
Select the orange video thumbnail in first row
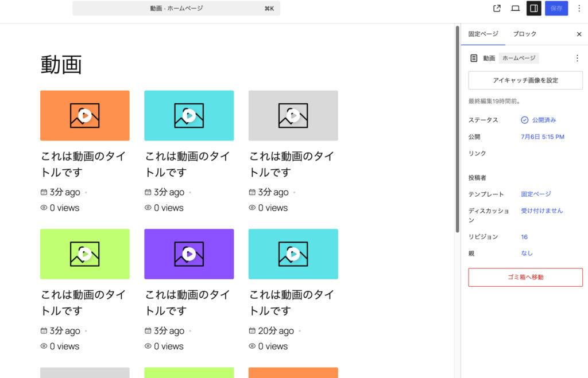click(85, 115)
